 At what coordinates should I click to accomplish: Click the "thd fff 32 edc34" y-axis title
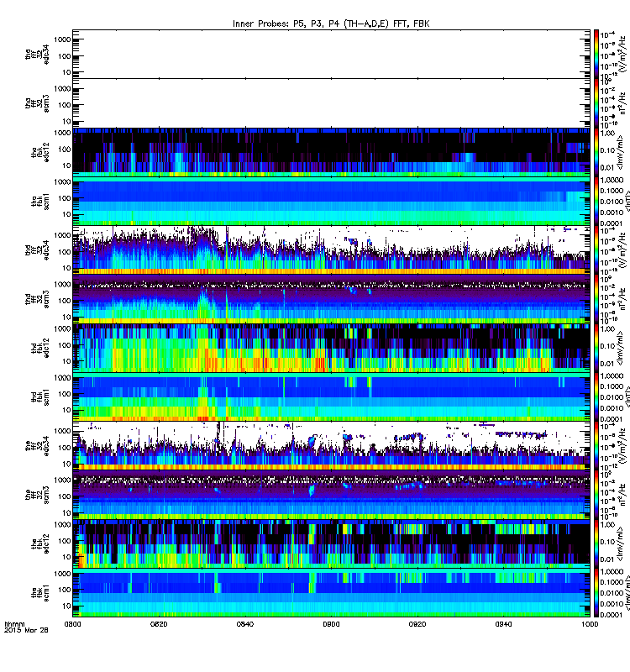click(x=37, y=249)
